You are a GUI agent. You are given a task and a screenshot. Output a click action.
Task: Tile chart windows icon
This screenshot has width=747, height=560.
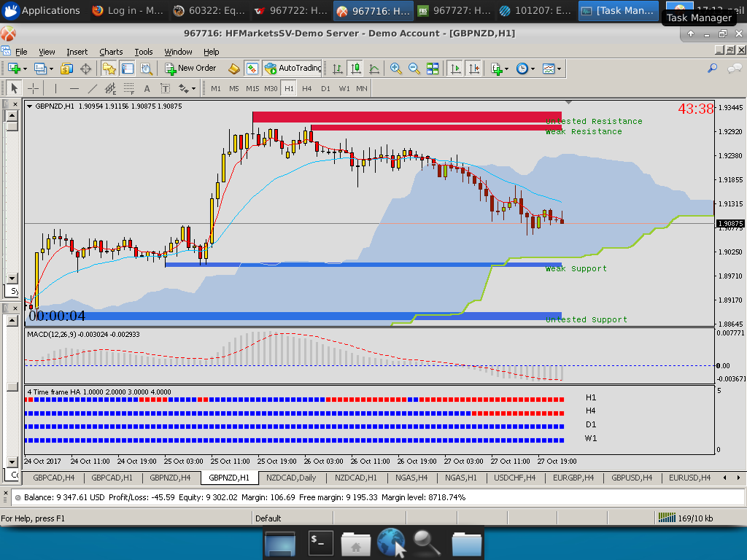tap(433, 68)
